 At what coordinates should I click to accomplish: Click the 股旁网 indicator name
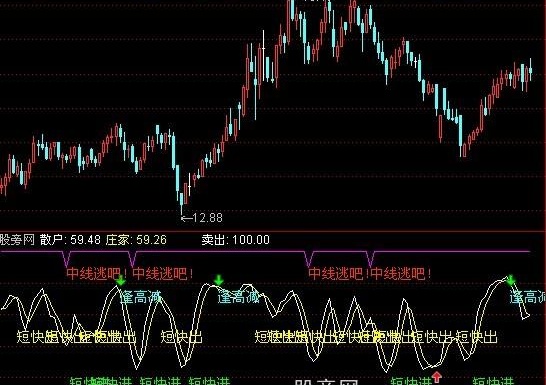(17, 240)
